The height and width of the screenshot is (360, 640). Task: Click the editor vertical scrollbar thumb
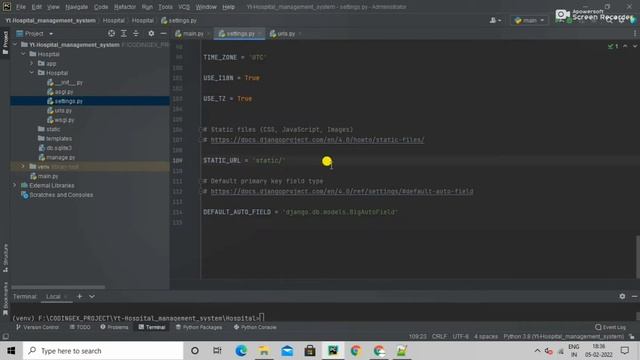638,256
